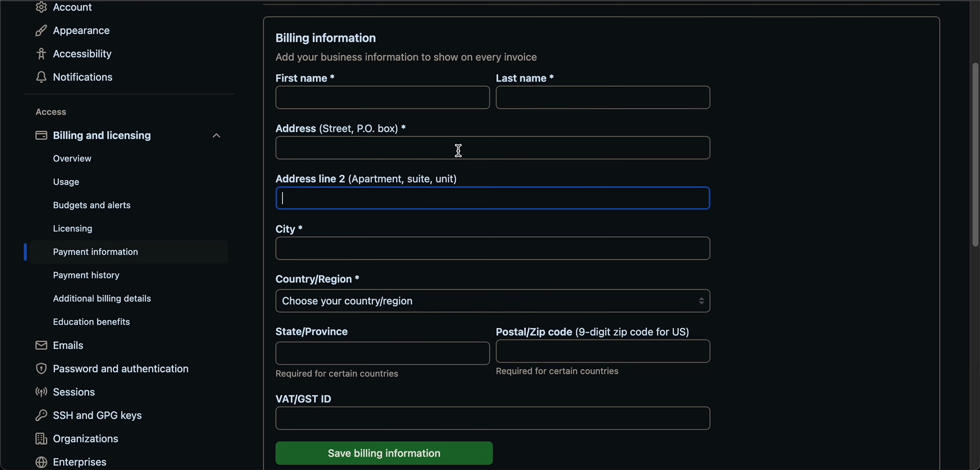Focus the Postal/Zip code field
The height and width of the screenshot is (470, 980).
603,351
